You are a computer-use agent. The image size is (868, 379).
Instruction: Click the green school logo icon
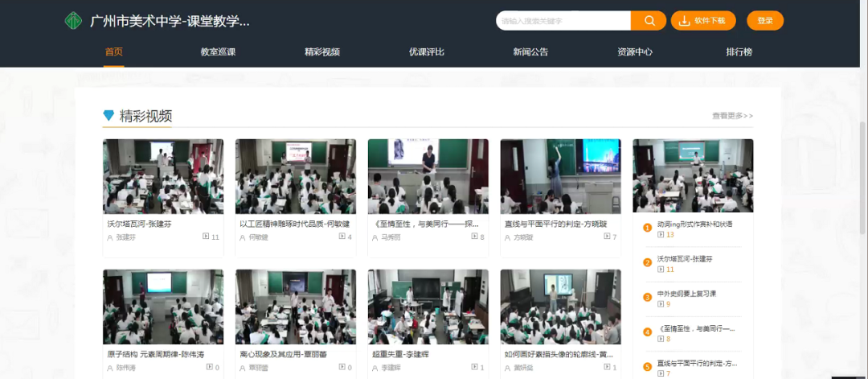73,21
